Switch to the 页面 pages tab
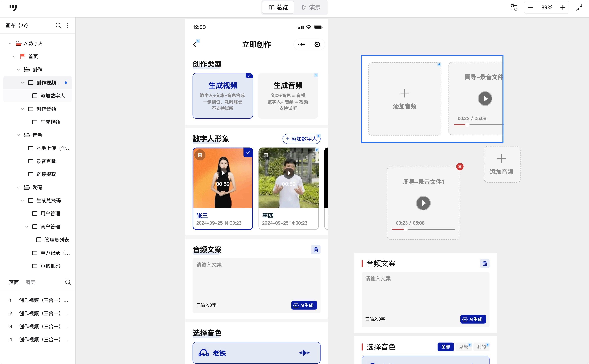This screenshot has height=364, width=589. (x=14, y=282)
